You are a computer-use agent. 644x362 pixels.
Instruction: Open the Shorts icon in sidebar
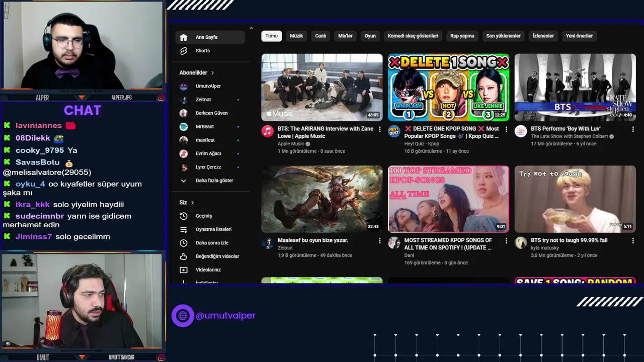click(x=184, y=51)
